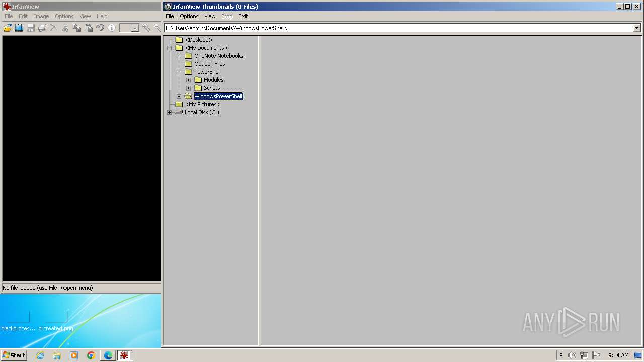Select the PowerShell folder
644x362 pixels.
[207, 72]
